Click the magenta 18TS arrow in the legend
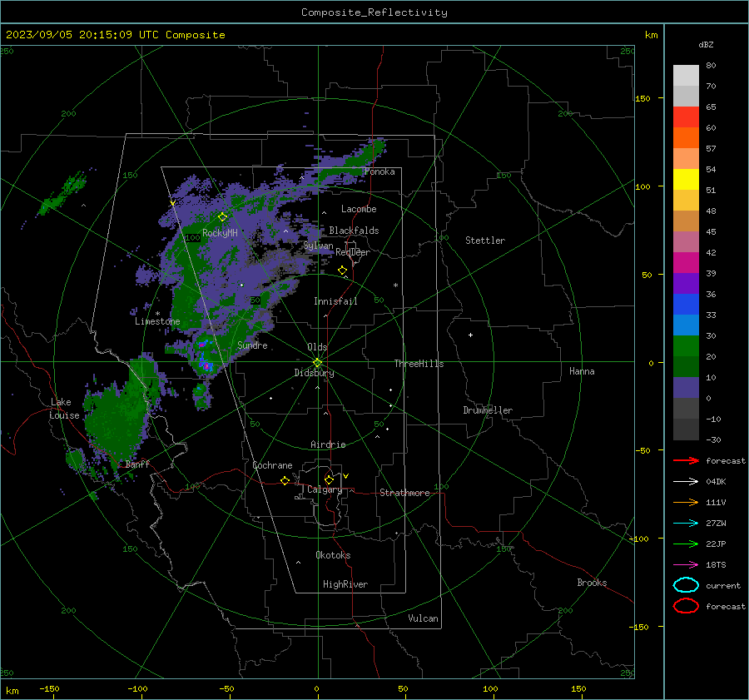 (x=686, y=565)
